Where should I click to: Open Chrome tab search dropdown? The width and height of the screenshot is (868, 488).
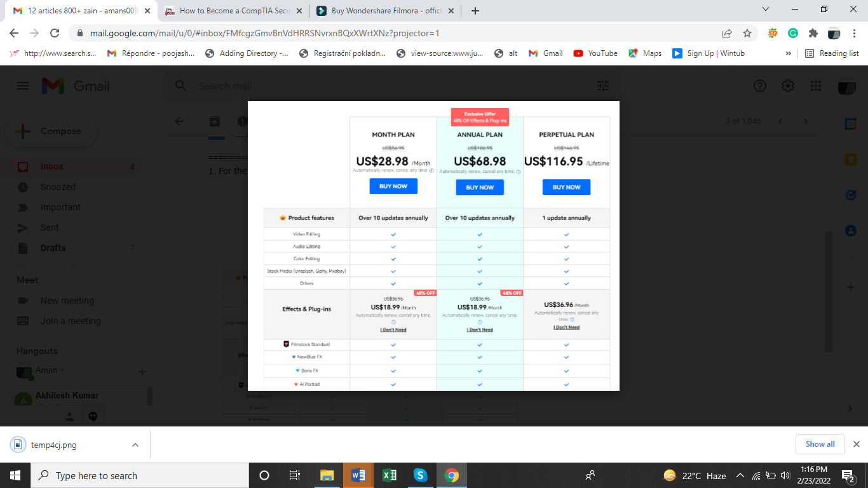(x=766, y=10)
